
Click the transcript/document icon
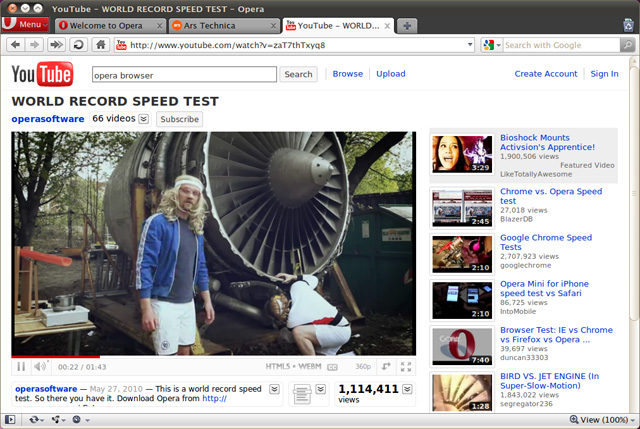click(x=302, y=394)
